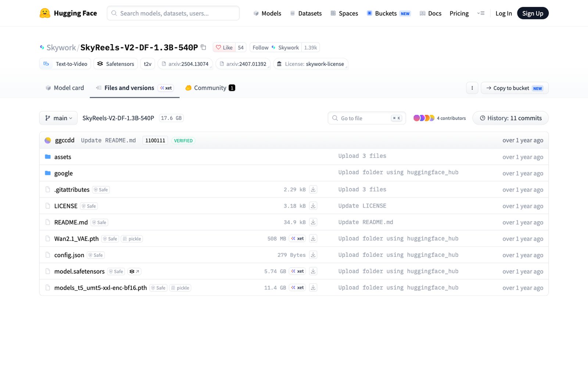Viewport: 588px width, 368px height.
Task: Download the .gitattributes file
Action: pos(313,190)
